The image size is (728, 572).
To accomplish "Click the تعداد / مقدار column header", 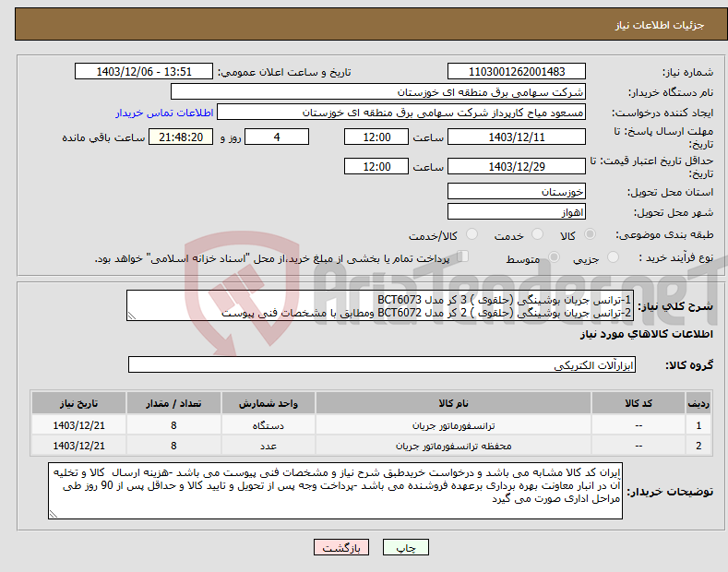I will tap(173, 403).
